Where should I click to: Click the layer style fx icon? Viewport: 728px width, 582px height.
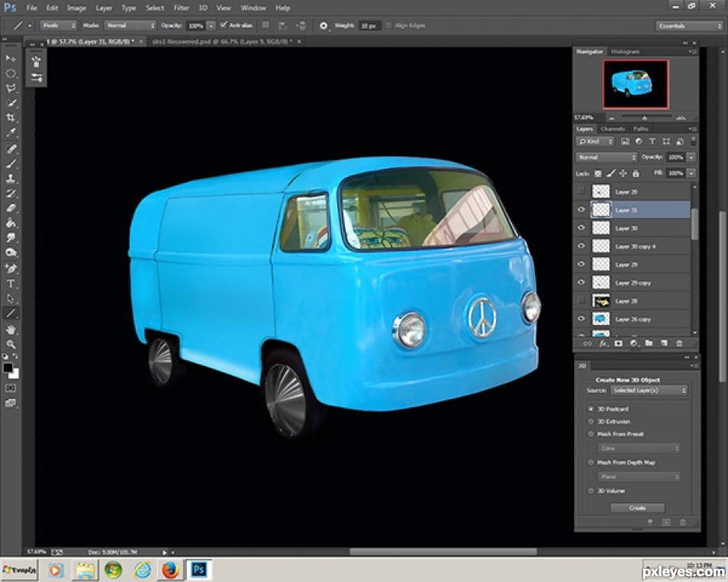coord(603,343)
